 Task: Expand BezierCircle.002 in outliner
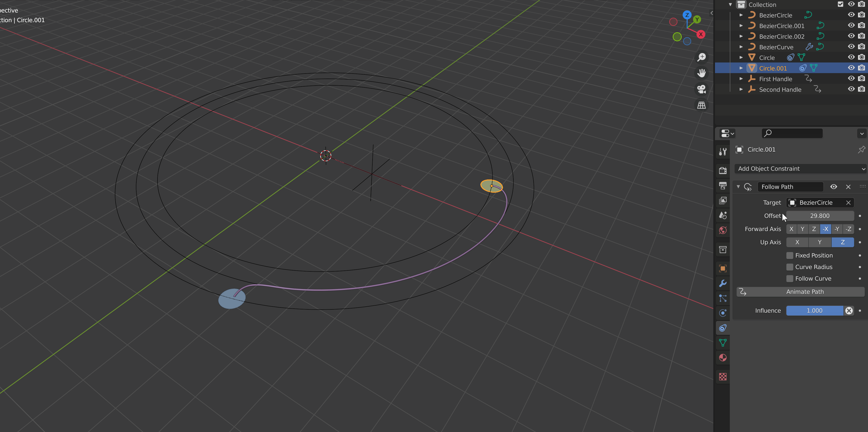tap(741, 36)
